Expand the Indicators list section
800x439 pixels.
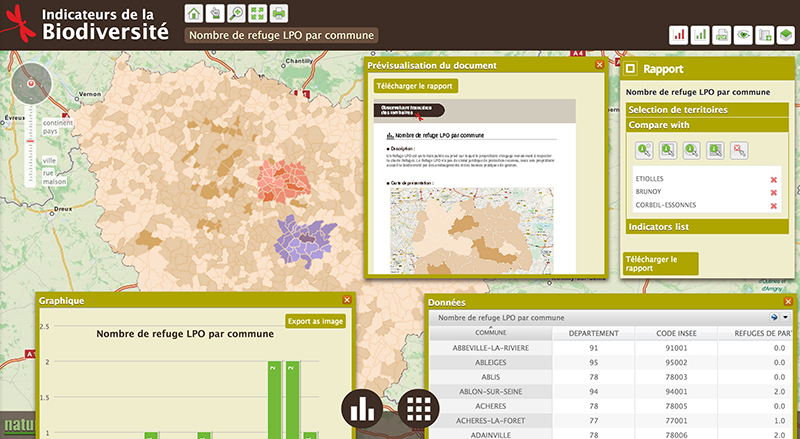707,227
